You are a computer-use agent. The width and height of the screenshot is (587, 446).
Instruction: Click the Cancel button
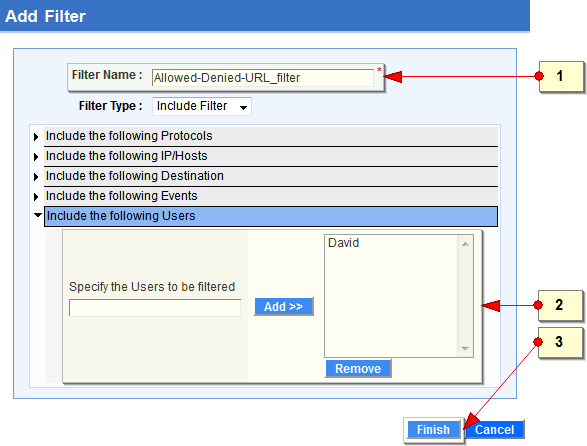point(495,430)
